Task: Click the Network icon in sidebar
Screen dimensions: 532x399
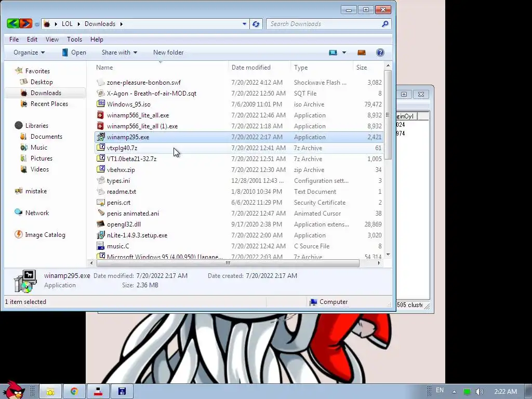Action: coord(18,212)
